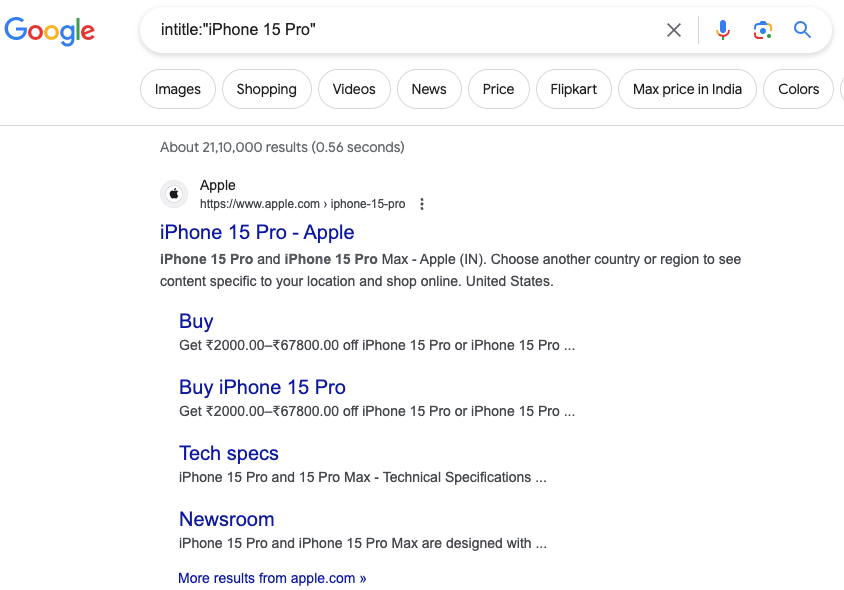Click the blue magnifier search icon
The height and width of the screenshot is (590, 844).
[802, 30]
